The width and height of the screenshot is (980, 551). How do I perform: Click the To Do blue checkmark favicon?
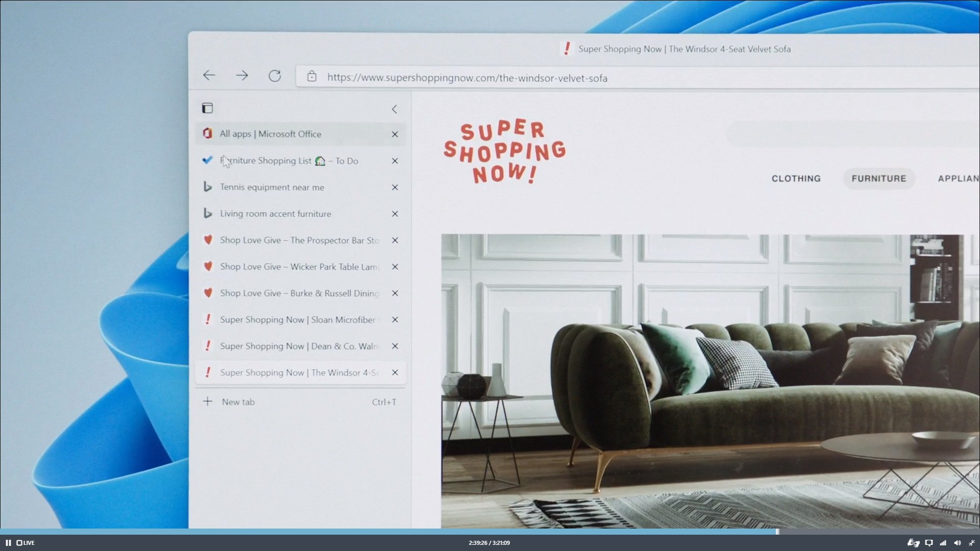207,160
